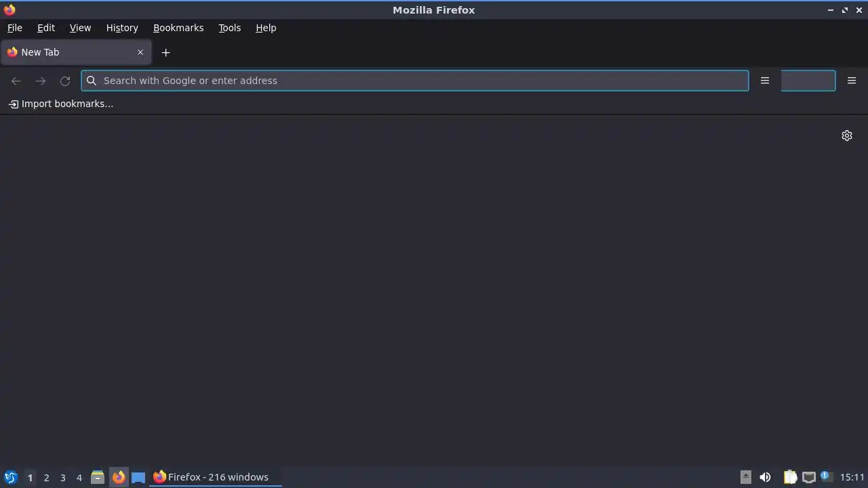Minimize the Mozilla Firefox window
868x488 pixels.
[831, 9]
